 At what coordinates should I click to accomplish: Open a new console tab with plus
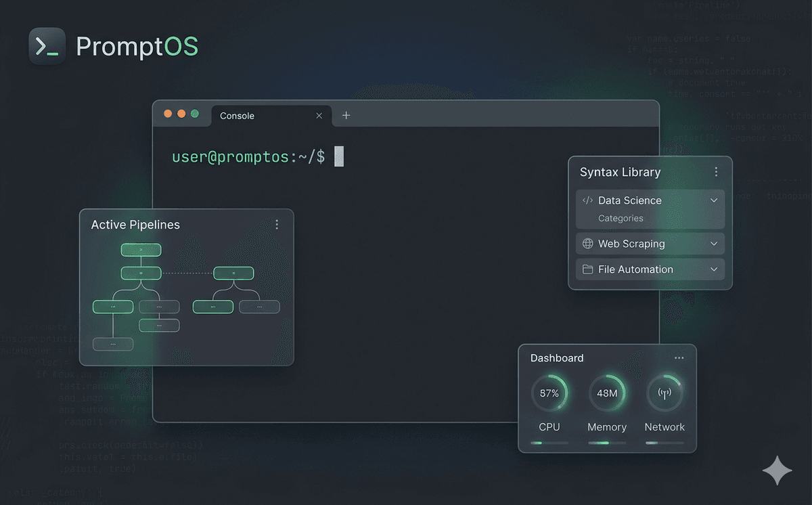346,116
